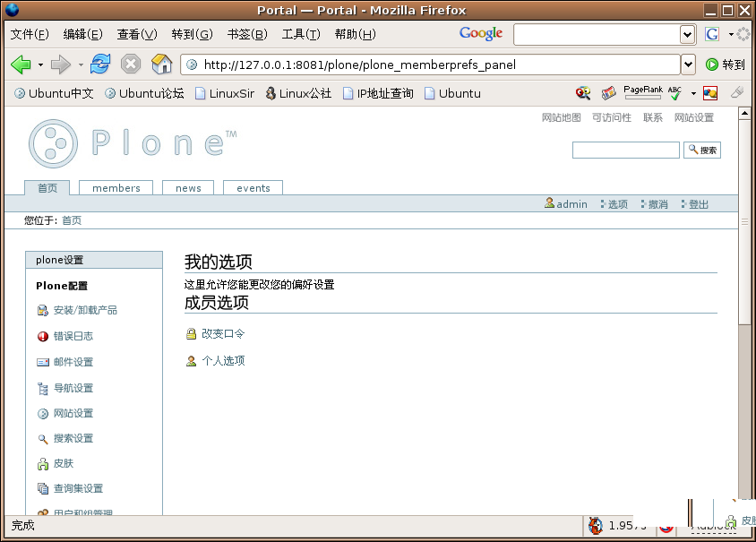Click the grey Forward arrow button

pos(61,65)
